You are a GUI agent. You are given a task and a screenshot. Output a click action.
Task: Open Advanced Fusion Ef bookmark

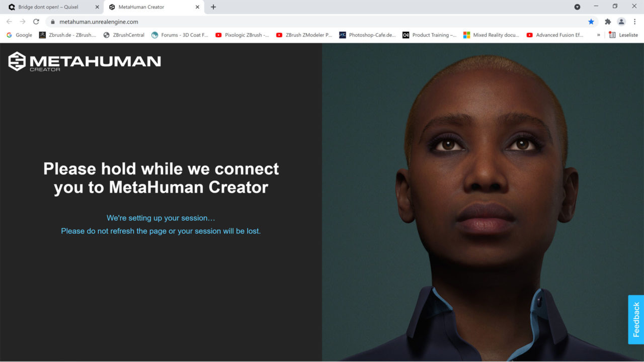pyautogui.click(x=554, y=35)
